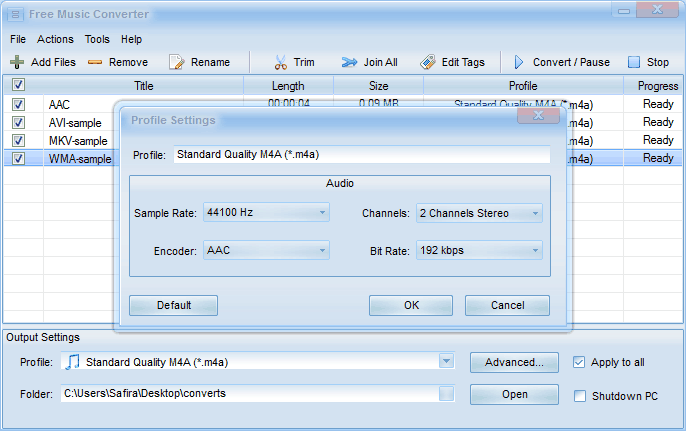Screen dimensions: 686x431
Task: Open the Bit Rate dropdown
Action: pyautogui.click(x=479, y=250)
